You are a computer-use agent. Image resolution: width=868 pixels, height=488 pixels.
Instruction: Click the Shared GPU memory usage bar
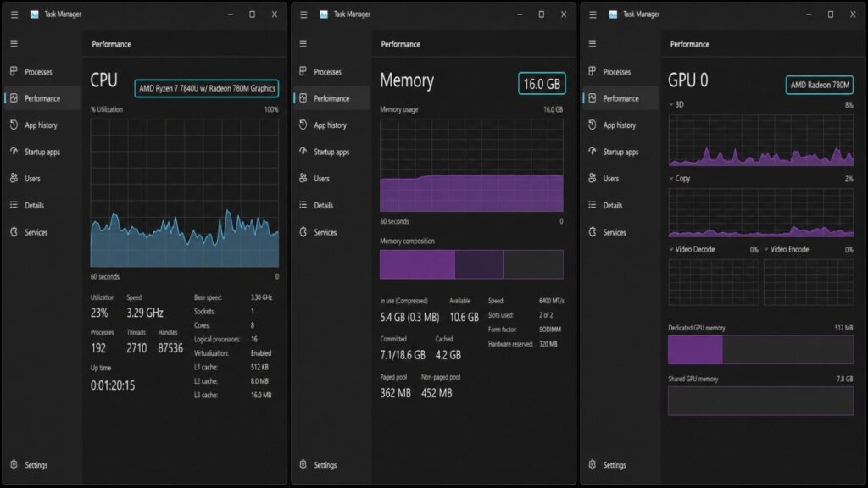tap(760, 401)
